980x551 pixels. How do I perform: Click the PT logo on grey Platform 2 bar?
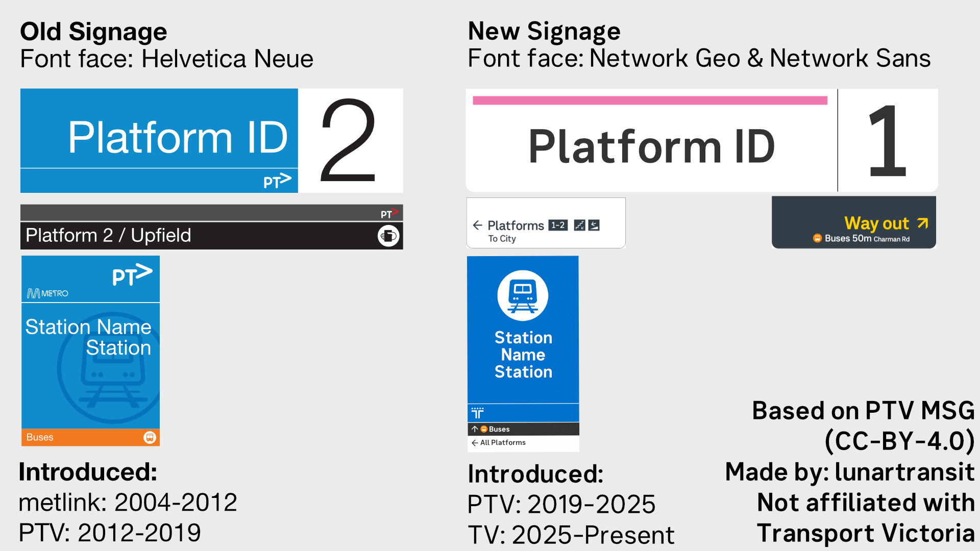389,213
